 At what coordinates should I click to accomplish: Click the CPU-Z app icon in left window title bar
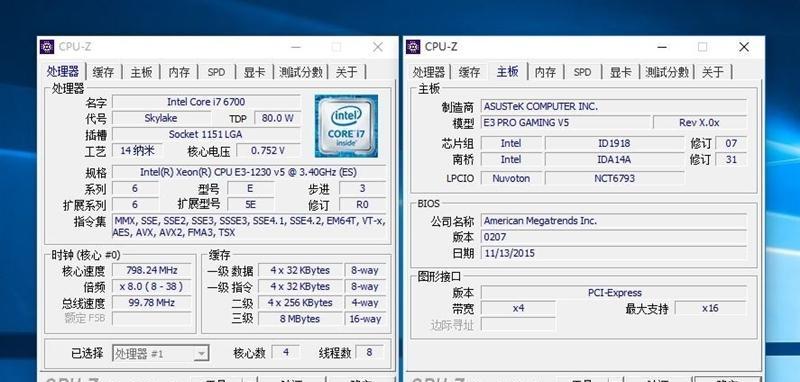[x=47, y=47]
